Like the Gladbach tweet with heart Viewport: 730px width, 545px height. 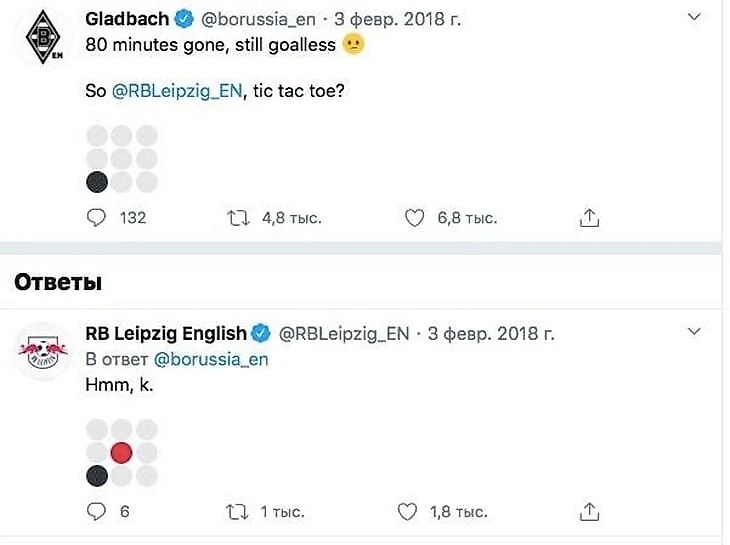click(415, 217)
